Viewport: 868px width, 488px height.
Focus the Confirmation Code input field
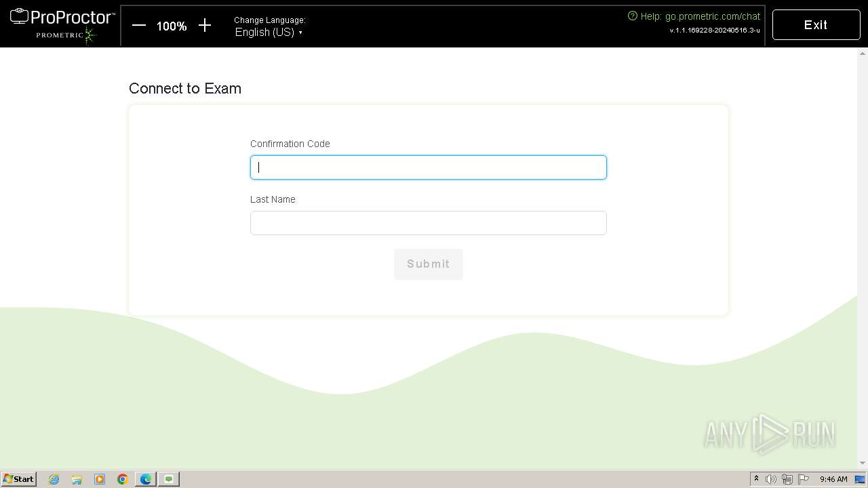coord(429,167)
